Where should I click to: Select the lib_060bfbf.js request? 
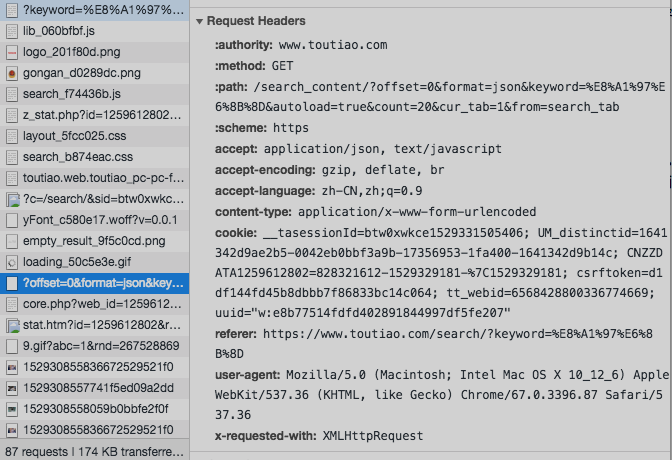click(94, 31)
